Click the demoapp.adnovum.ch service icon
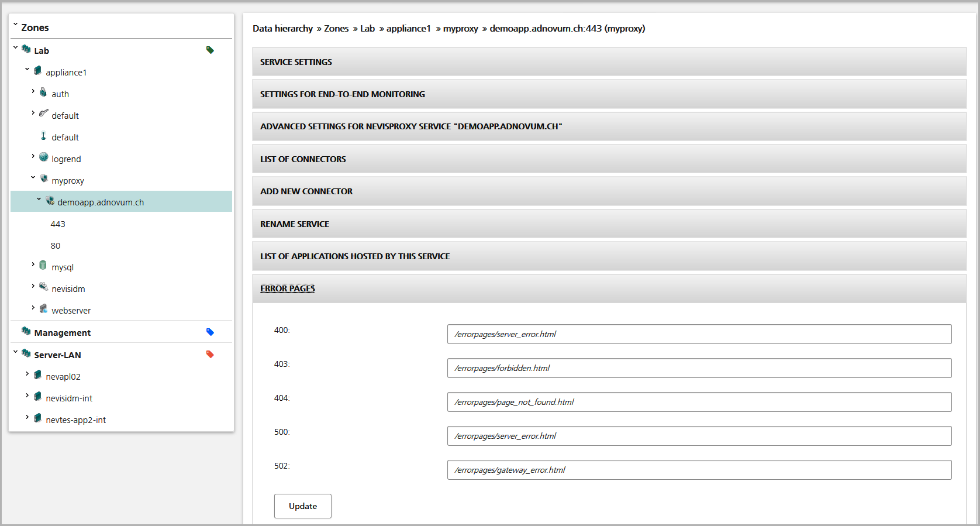This screenshot has height=526, width=980. pos(50,201)
